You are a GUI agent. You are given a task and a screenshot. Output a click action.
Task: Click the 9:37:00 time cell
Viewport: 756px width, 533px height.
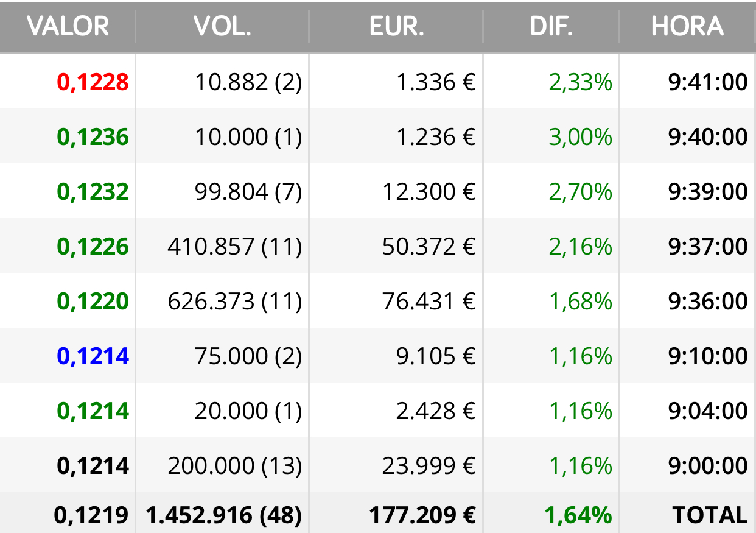(x=707, y=246)
